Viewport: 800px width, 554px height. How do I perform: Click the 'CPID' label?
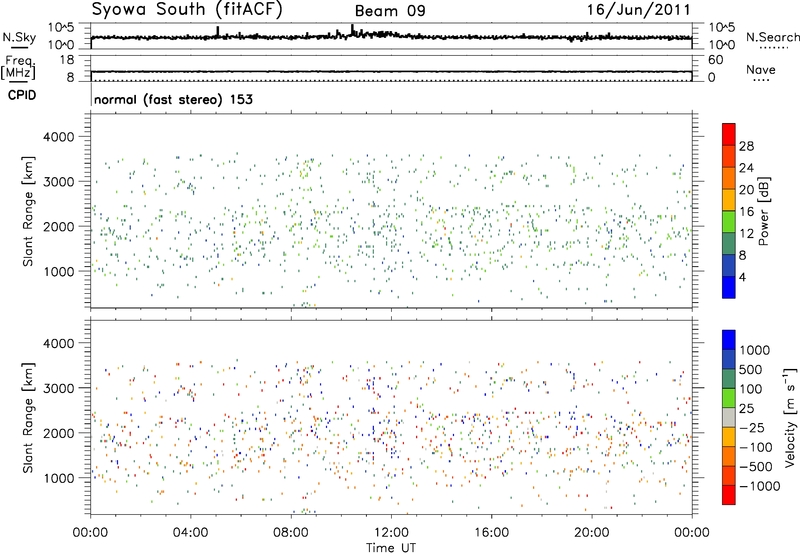(x=22, y=95)
